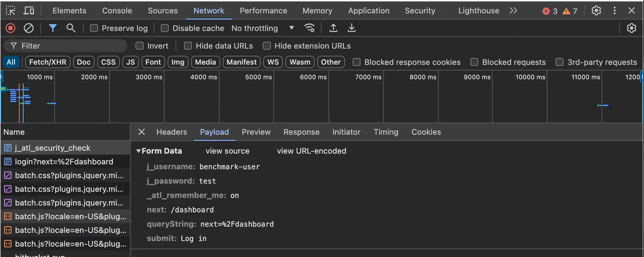The width and height of the screenshot is (644, 257).
Task: Open network conditions wifi icon
Action: pyautogui.click(x=309, y=28)
